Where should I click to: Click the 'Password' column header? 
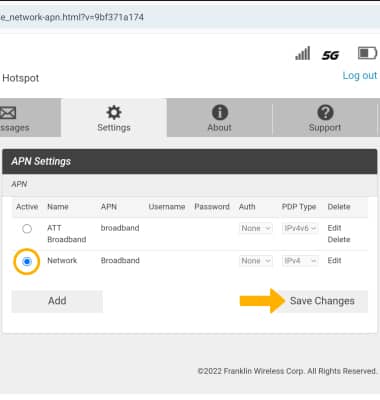click(212, 207)
